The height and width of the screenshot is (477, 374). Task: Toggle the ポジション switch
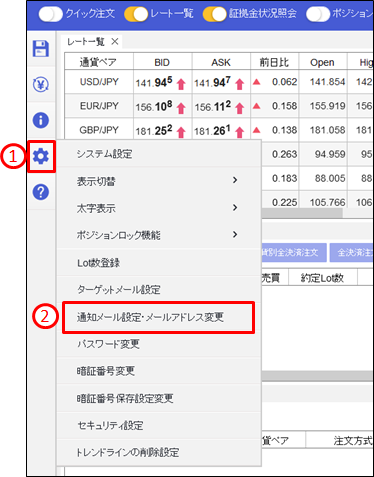coord(318,14)
